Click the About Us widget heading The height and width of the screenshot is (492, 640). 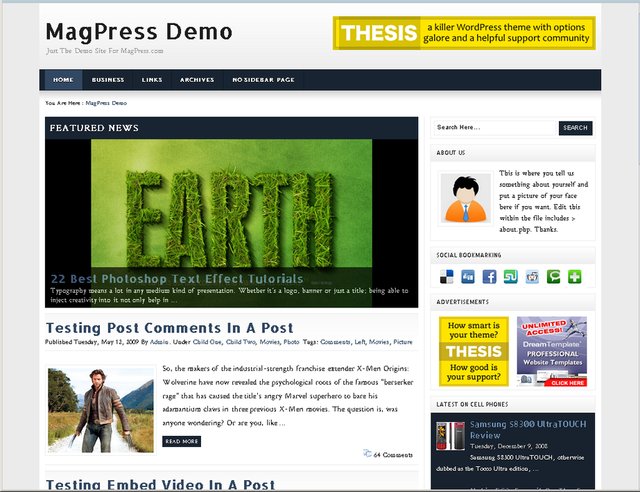pos(451,153)
